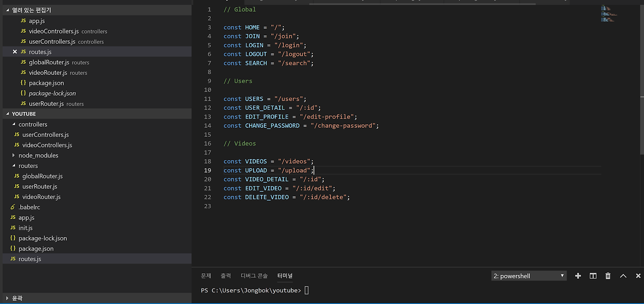This screenshot has width=644, height=304.
Task: Open init.js in project tree
Action: [97, 228]
